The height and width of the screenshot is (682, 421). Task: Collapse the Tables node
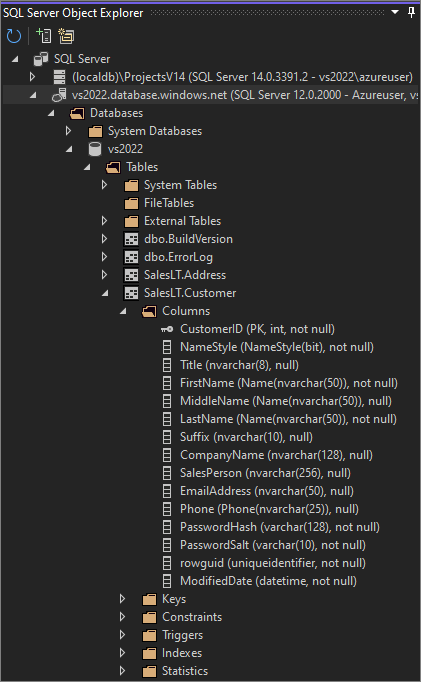tap(87, 167)
